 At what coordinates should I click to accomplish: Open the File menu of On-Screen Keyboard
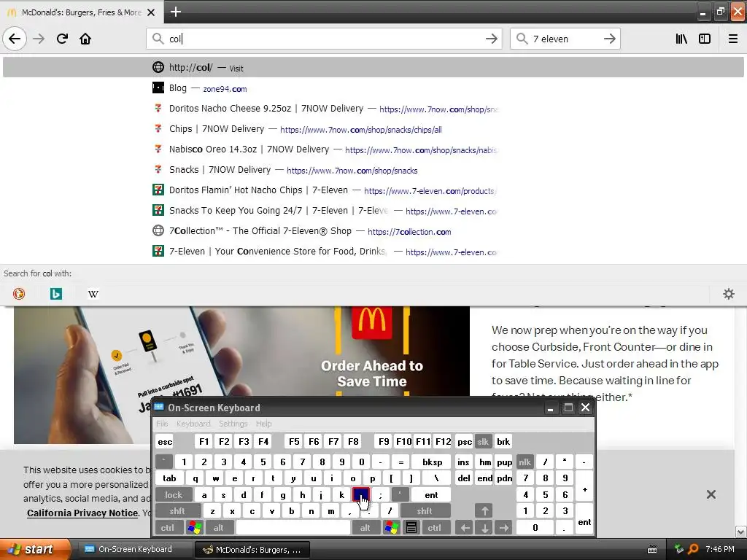(162, 424)
